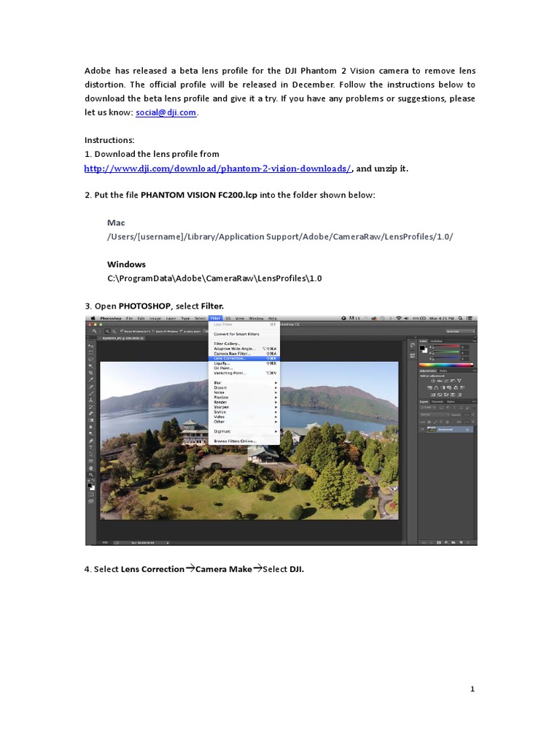Open the Color panel options menu
560x747 pixels.
(x=474, y=341)
